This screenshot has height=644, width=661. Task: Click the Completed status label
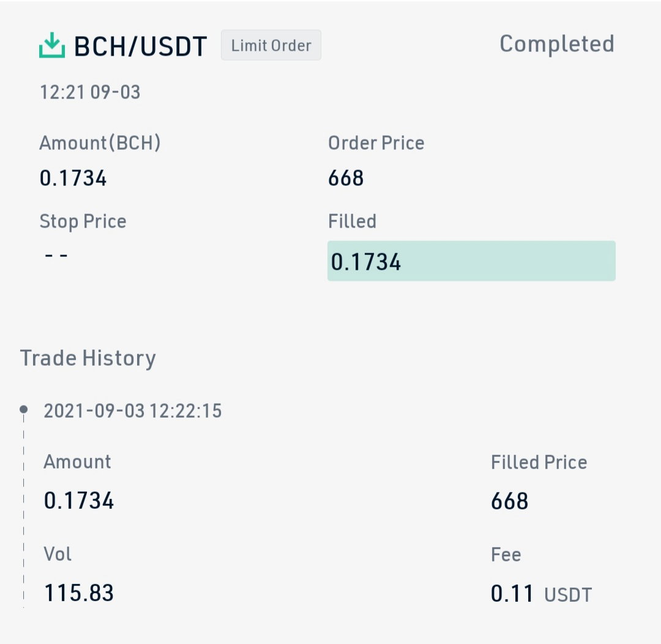click(x=557, y=44)
